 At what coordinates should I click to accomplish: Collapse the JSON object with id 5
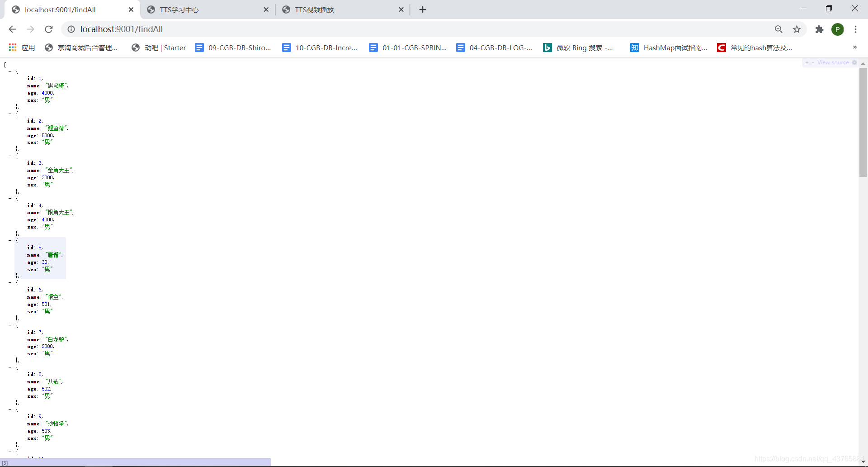[10, 240]
